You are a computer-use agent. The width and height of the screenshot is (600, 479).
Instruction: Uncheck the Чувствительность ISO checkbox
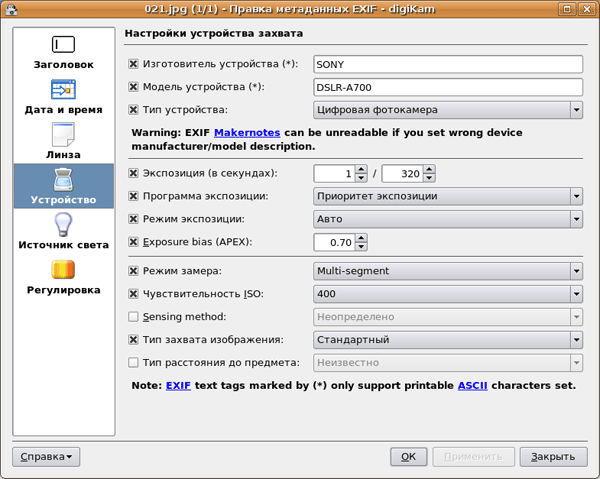133,294
